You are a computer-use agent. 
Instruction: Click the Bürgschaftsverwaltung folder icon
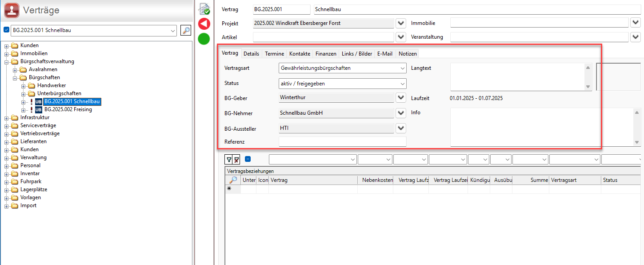[x=15, y=62]
